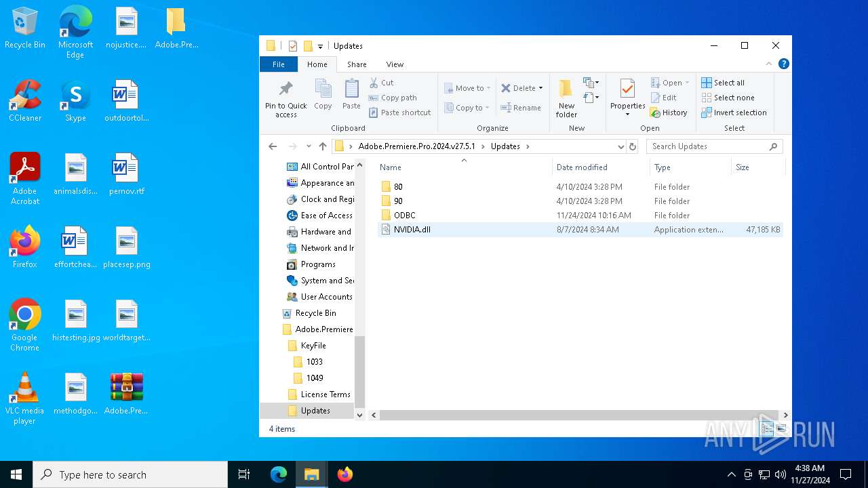Select the CCleaner desktop icon
Screen dimensions: 868x488
pos(25,102)
